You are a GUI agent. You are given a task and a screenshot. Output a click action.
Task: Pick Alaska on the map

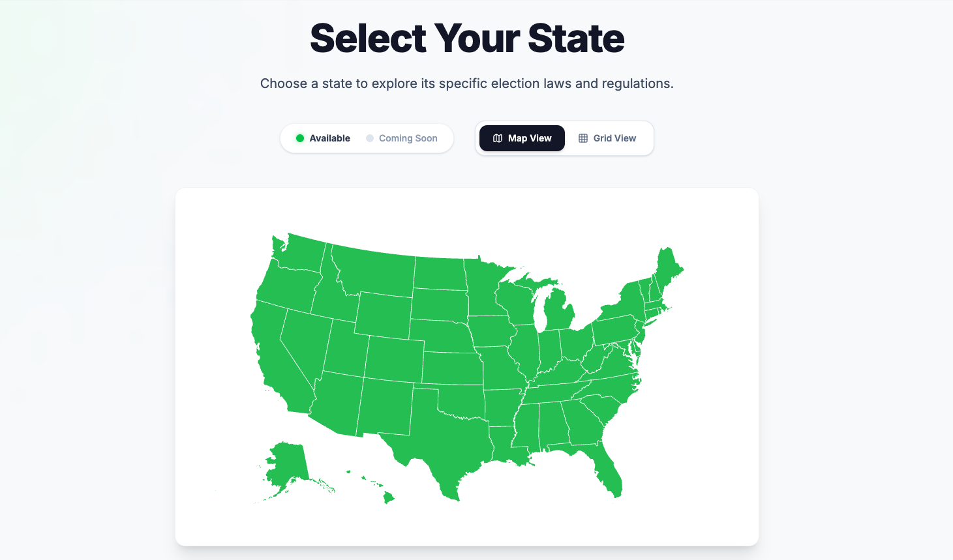coord(287,466)
